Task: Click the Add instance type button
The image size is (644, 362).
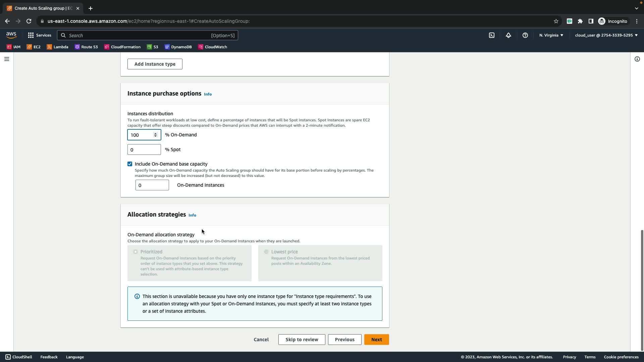Action: tap(155, 64)
